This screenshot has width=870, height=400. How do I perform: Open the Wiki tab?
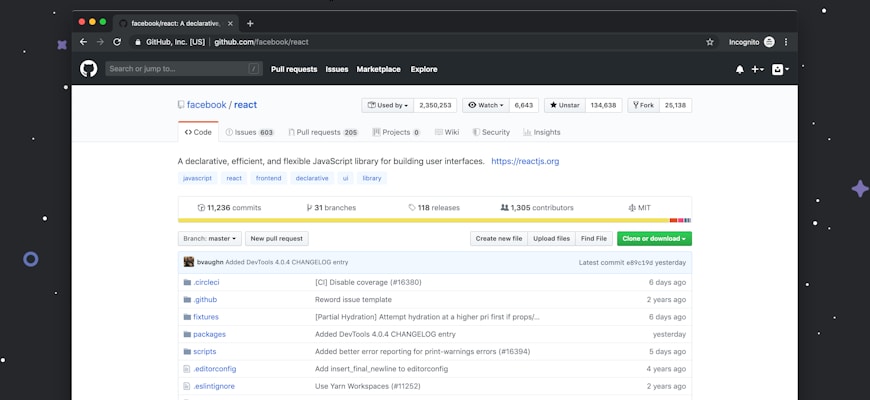447,132
